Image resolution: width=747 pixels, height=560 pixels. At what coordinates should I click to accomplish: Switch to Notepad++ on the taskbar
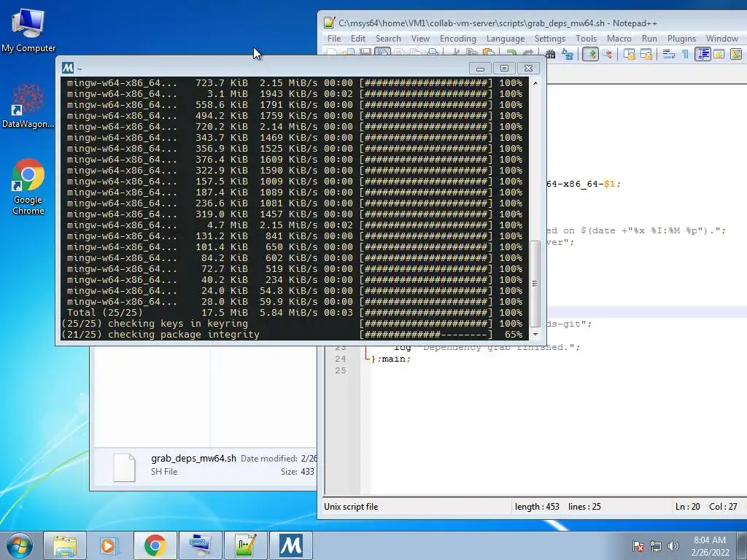tap(245, 545)
